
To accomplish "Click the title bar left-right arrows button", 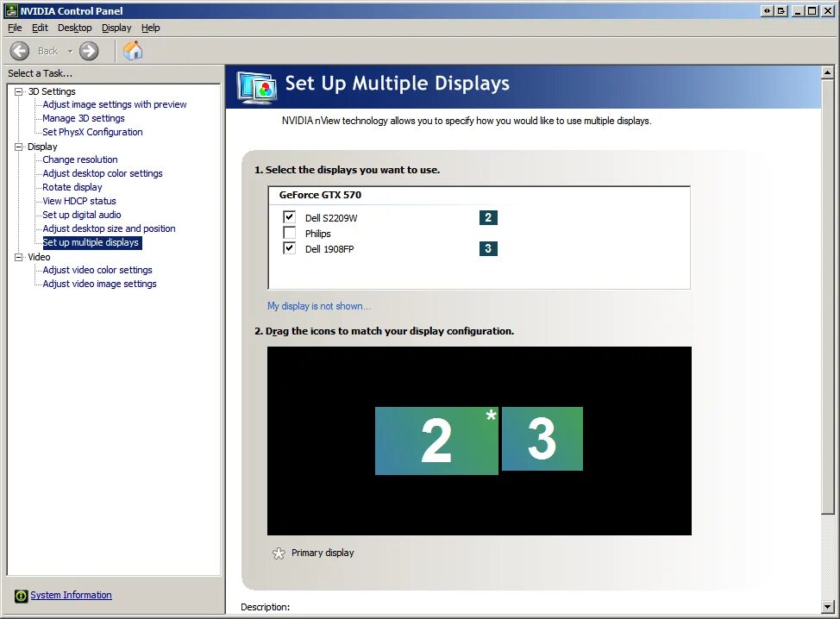I will pos(768,10).
